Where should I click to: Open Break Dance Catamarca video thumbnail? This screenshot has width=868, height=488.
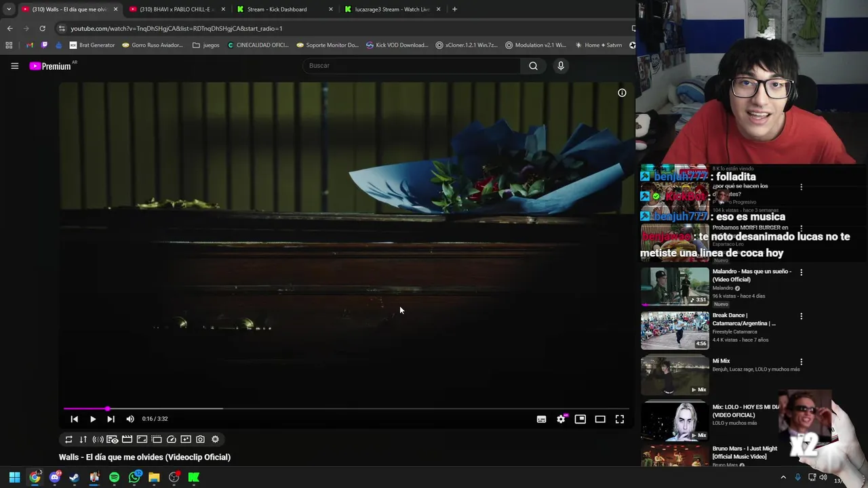coord(675,330)
